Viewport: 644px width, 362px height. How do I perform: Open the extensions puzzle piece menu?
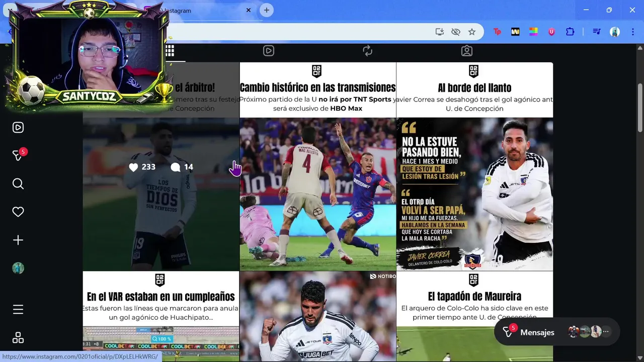(x=570, y=32)
